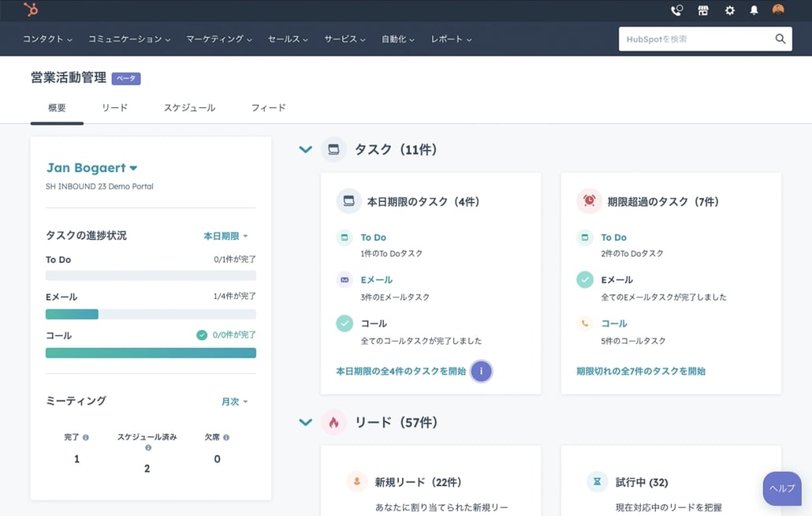Open the 月次 meeting period dropdown

pos(234,402)
